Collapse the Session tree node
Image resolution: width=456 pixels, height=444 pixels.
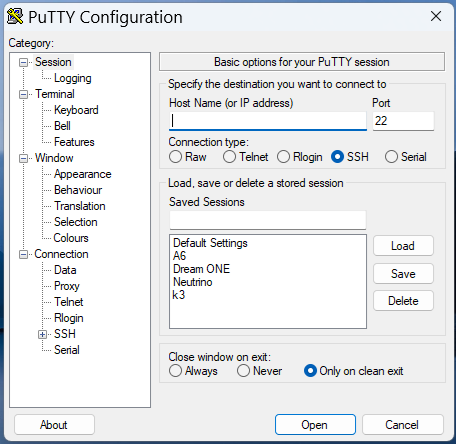coord(23,62)
